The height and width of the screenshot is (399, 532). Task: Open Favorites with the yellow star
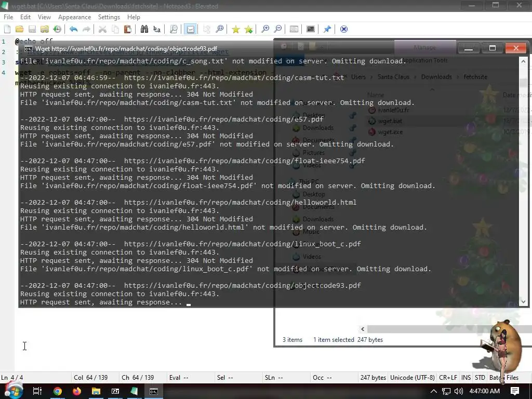tap(235, 29)
